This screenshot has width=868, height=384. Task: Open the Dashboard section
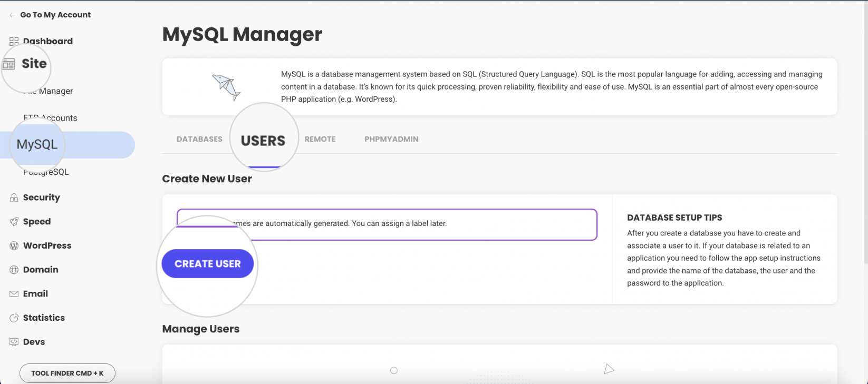click(x=48, y=41)
